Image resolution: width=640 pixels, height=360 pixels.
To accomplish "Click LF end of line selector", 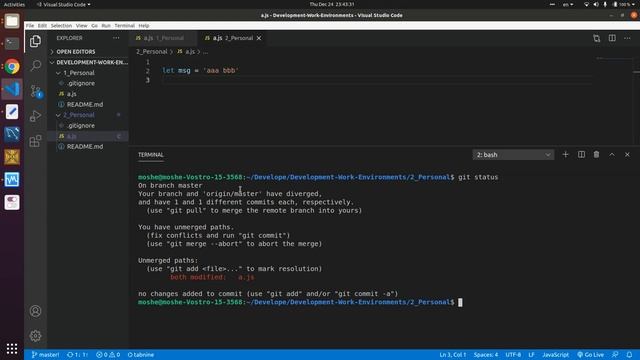I will tap(531, 355).
